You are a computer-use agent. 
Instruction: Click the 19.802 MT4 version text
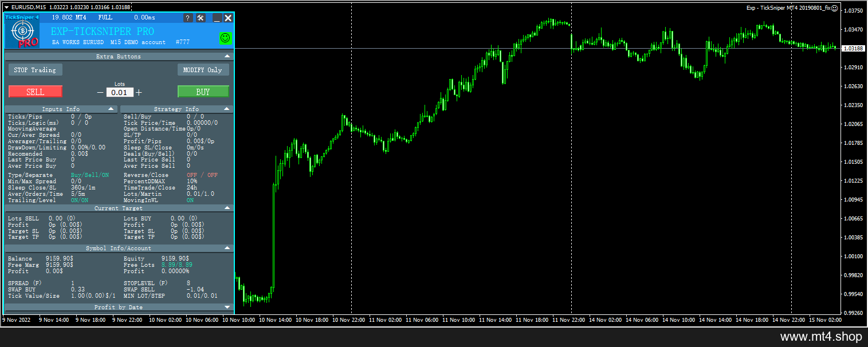[x=69, y=18]
